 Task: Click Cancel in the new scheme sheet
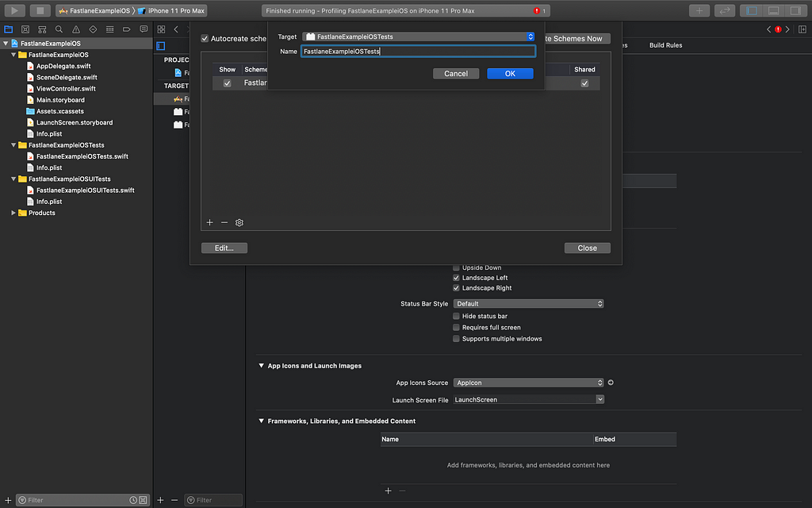pos(456,74)
